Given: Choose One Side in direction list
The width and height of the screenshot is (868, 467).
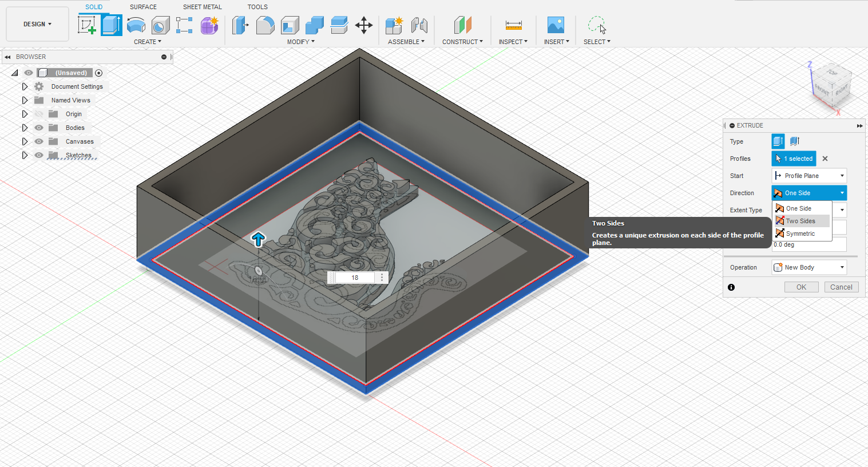Looking at the screenshot, I should (x=802, y=208).
